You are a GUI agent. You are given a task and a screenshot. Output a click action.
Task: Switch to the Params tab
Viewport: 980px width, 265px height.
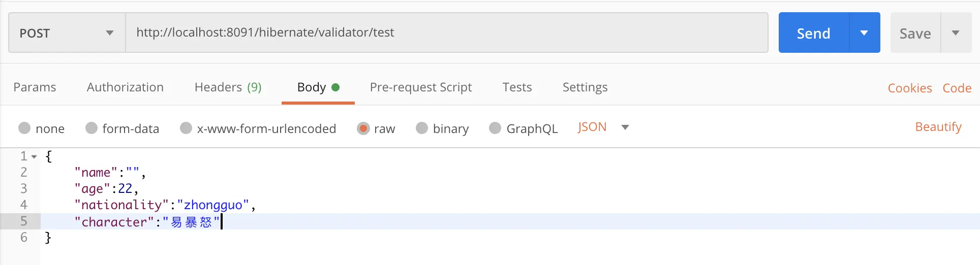point(35,87)
